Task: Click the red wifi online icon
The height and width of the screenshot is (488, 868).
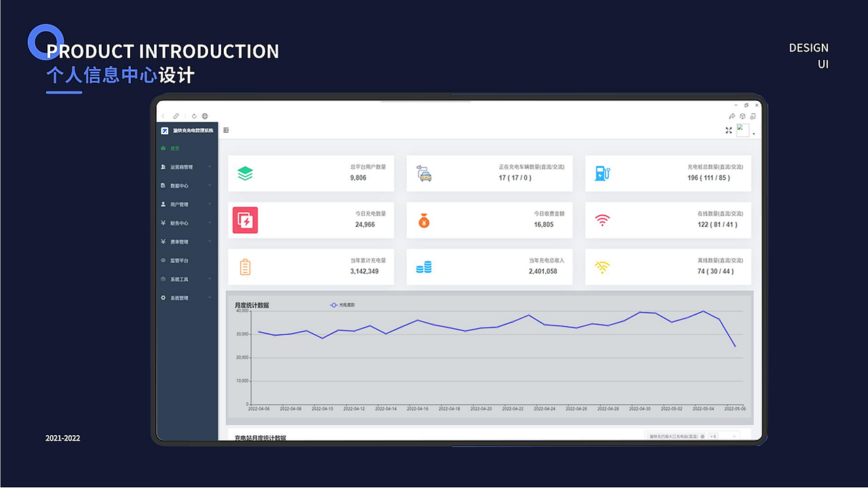Action: (x=602, y=220)
